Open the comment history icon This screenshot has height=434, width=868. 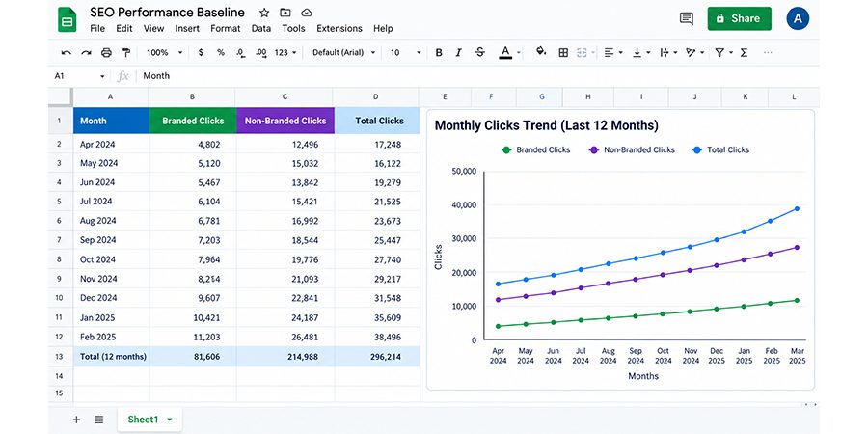click(x=687, y=19)
